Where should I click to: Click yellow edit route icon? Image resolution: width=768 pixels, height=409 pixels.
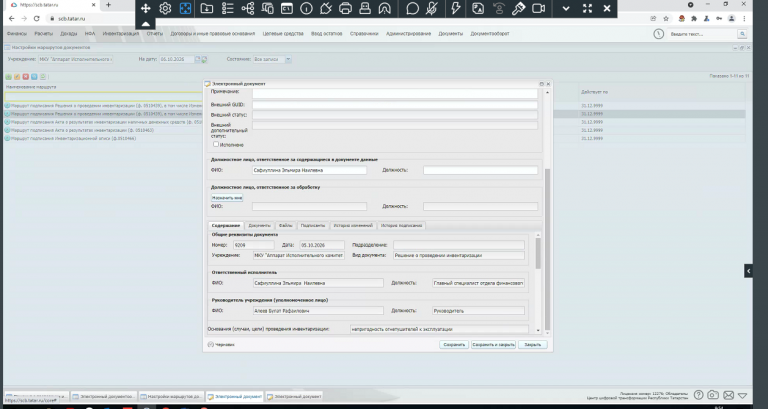17,77
